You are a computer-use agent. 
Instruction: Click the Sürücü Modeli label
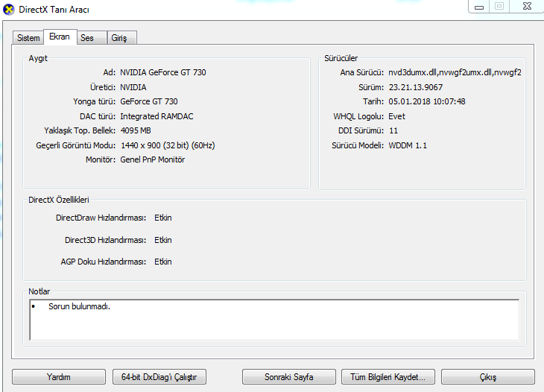coord(358,145)
